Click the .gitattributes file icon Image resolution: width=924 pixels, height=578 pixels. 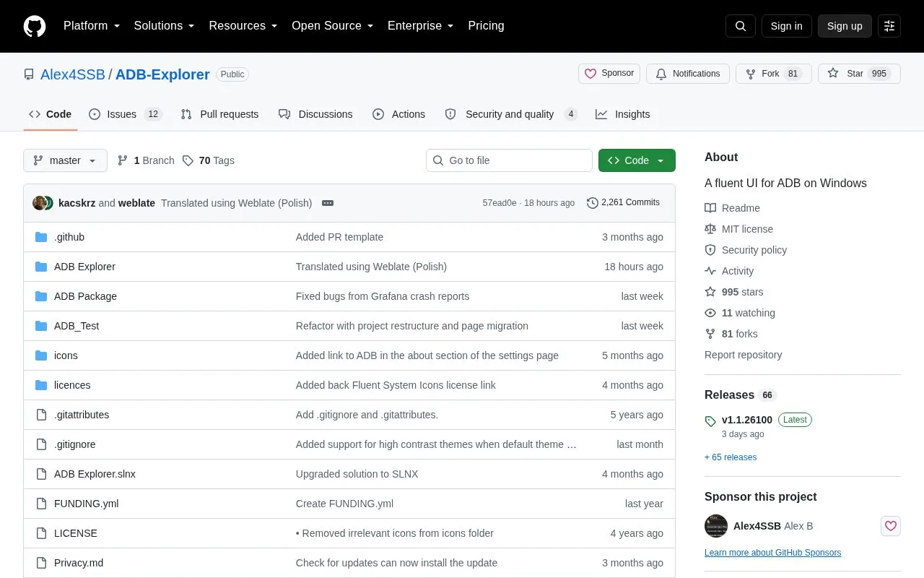(x=41, y=415)
